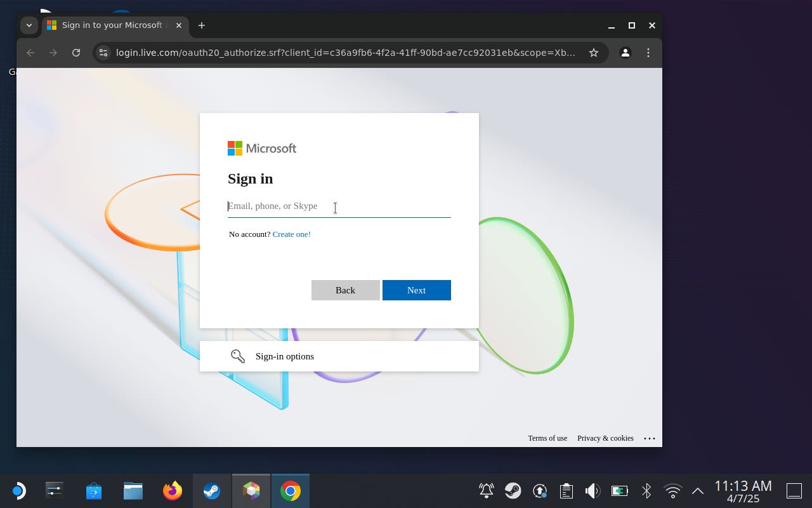Screen dimensions: 812x508
Task: Open the Privacy & cookies link
Action: 605,438
